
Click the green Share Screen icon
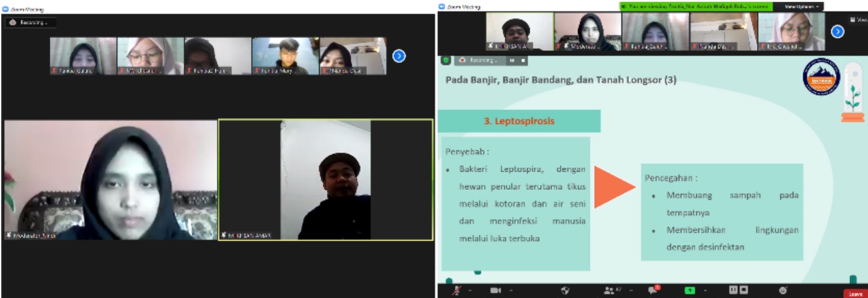tap(689, 290)
